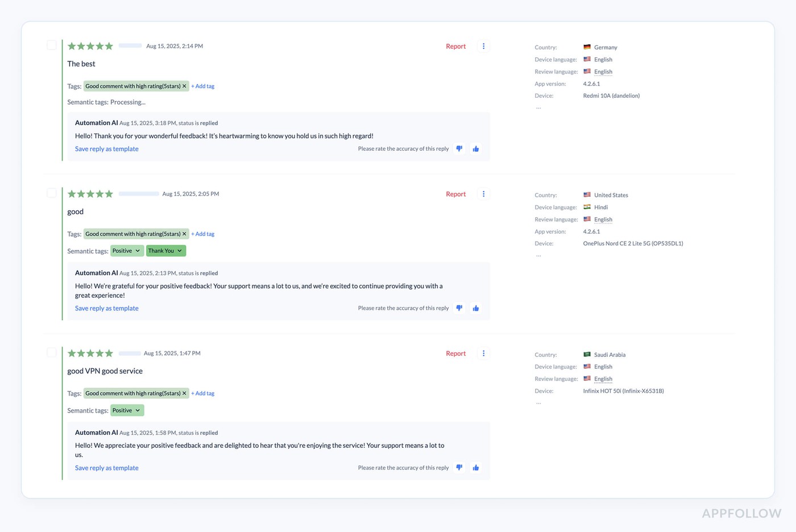Thumbs up the reply to "good VPN" review

click(476, 468)
